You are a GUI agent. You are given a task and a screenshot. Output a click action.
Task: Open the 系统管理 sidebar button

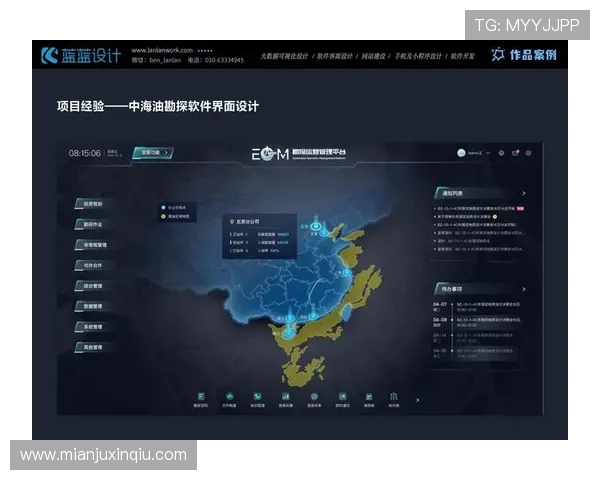click(93, 327)
